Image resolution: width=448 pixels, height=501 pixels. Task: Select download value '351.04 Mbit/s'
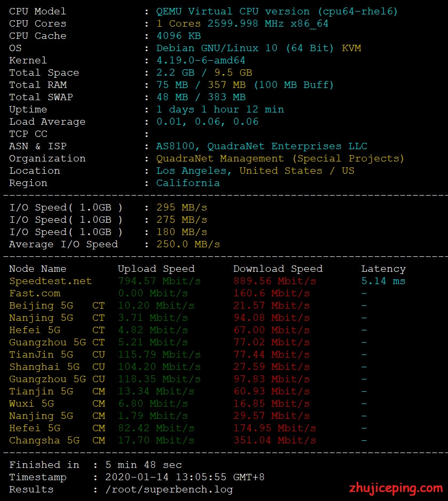tap(275, 441)
